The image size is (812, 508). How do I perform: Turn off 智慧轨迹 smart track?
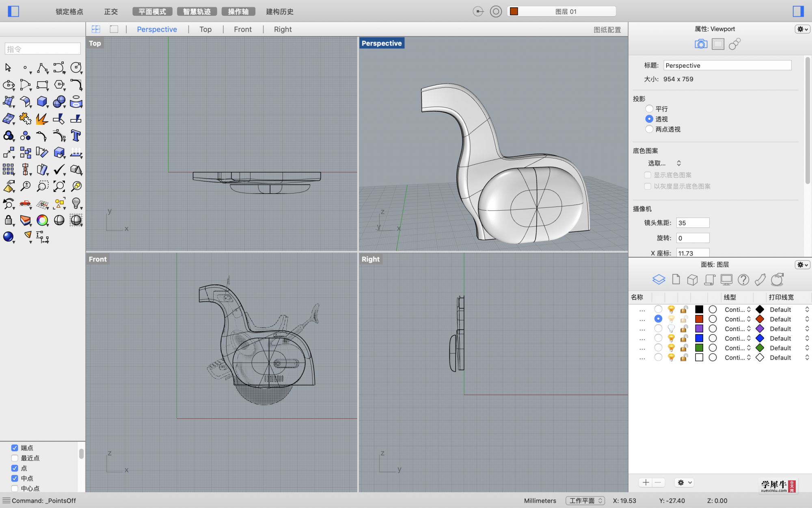click(x=197, y=12)
